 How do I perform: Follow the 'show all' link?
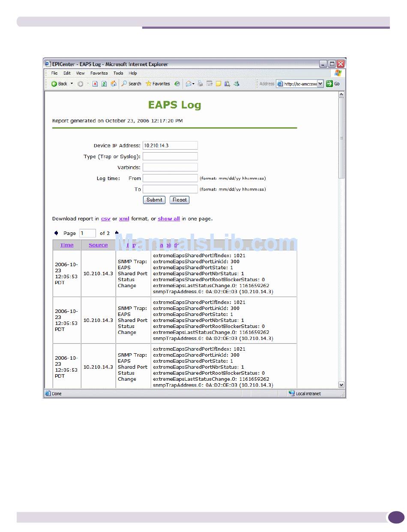[x=169, y=219]
